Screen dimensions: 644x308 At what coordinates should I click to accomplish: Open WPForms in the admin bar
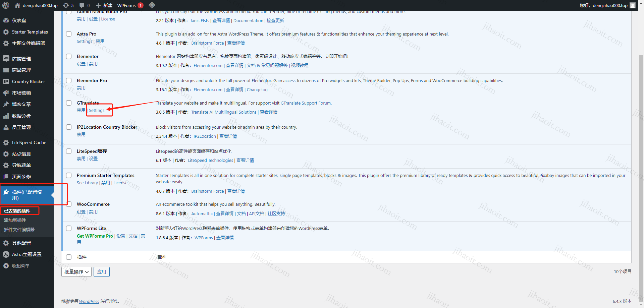[x=130, y=5]
